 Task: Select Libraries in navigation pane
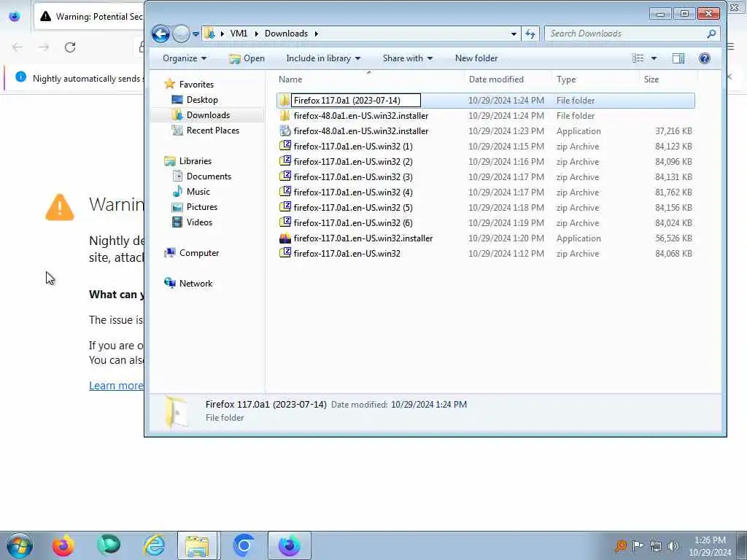tap(188, 161)
